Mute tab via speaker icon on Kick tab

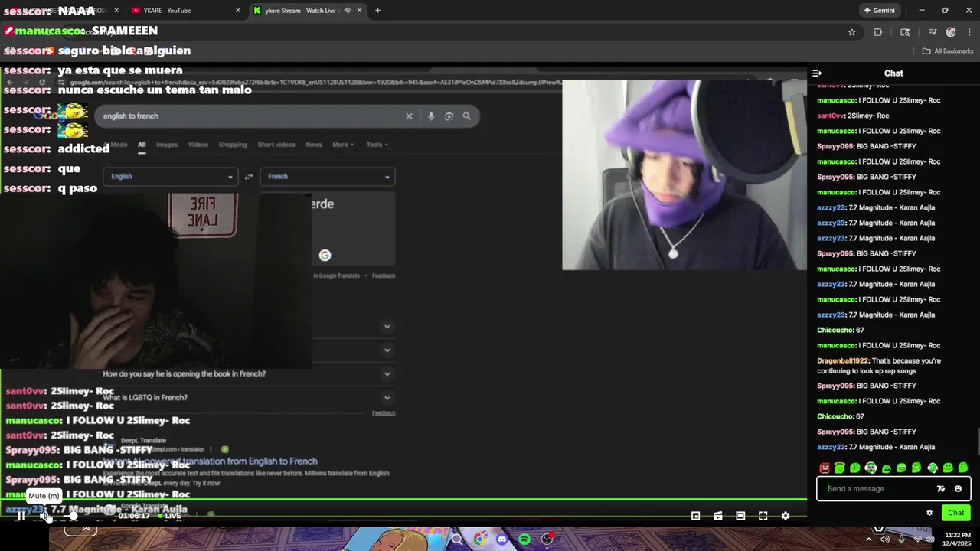347,11
